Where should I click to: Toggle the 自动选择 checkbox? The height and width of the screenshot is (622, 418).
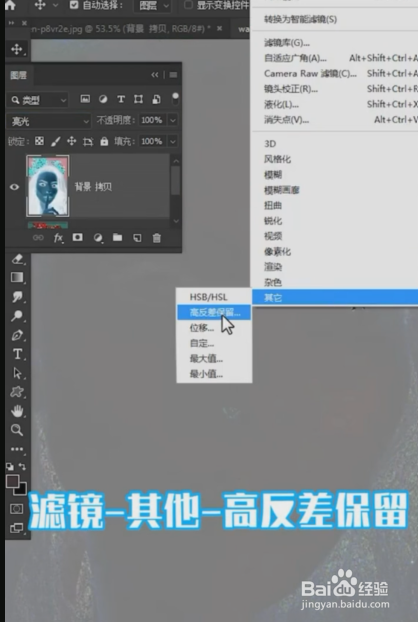pos(74,5)
